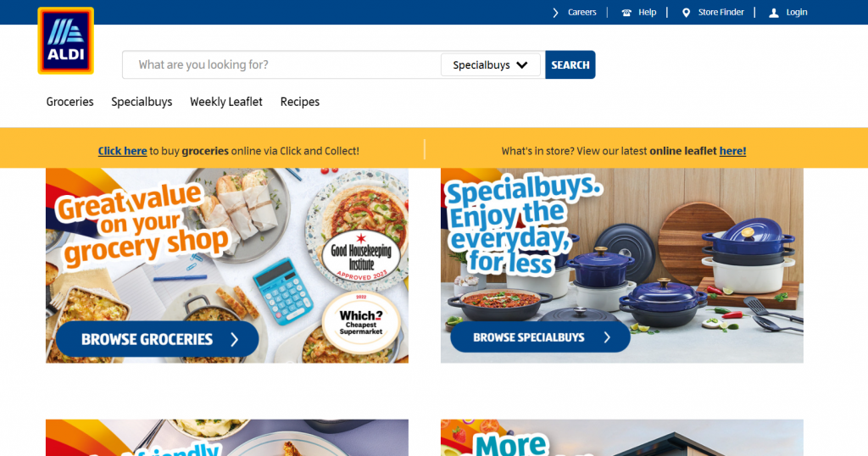Click the Help telephone icon

[x=626, y=13]
